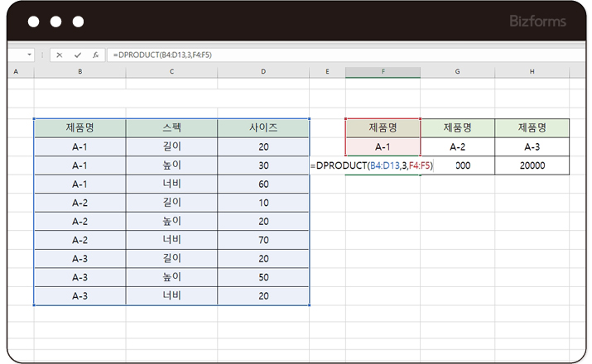Viewport: 592px width, 364px height.
Task: Click the 스펙 header cell
Action: (x=171, y=127)
